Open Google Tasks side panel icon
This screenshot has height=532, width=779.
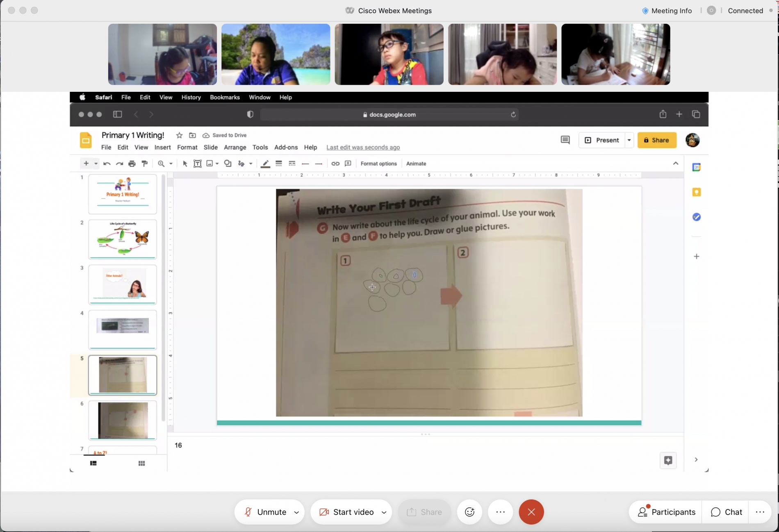[x=696, y=217]
